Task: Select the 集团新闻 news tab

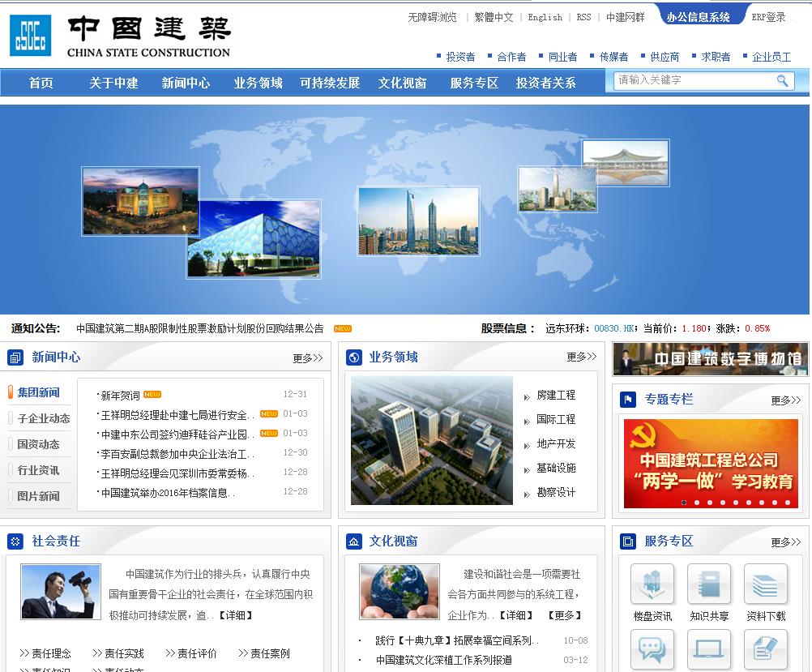Action: tap(38, 392)
